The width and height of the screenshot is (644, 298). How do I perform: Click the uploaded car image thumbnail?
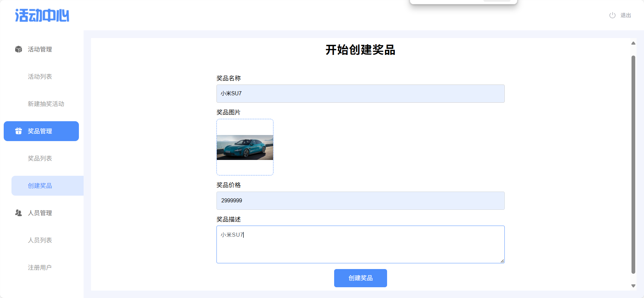[x=245, y=147]
